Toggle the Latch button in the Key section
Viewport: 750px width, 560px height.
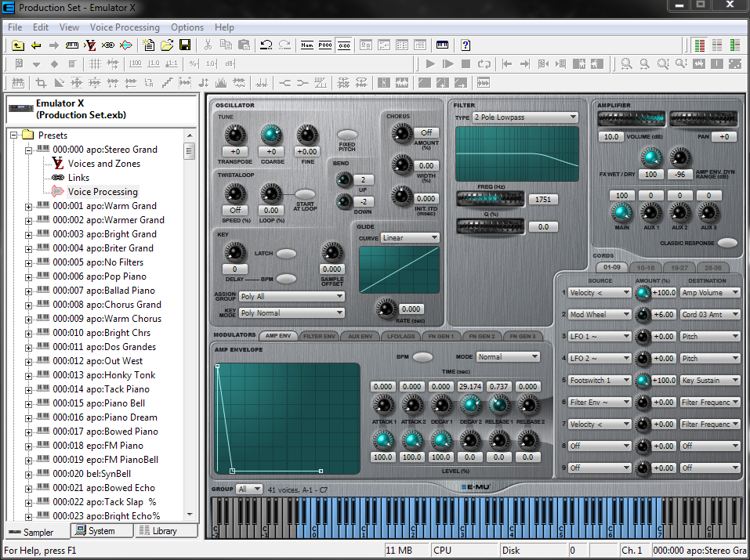click(286, 254)
